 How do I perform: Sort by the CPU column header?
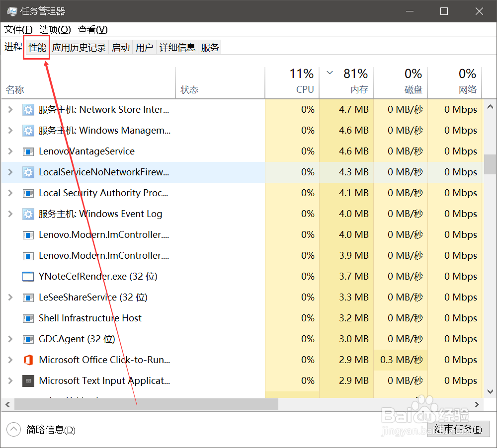tap(292, 82)
